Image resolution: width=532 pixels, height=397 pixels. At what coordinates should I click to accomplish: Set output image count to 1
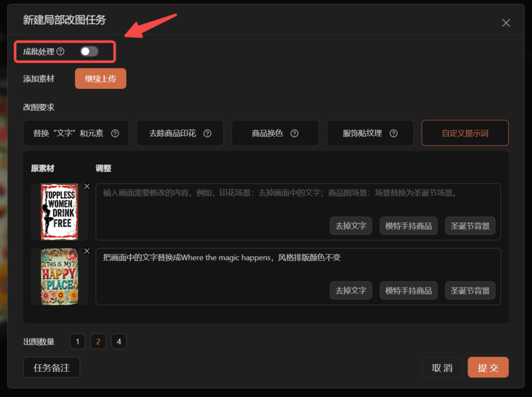click(x=78, y=341)
